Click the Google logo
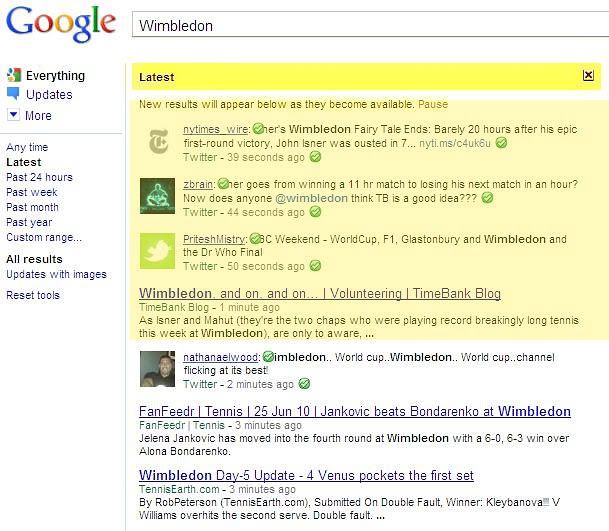The height and width of the screenshot is (531, 609). point(61,24)
